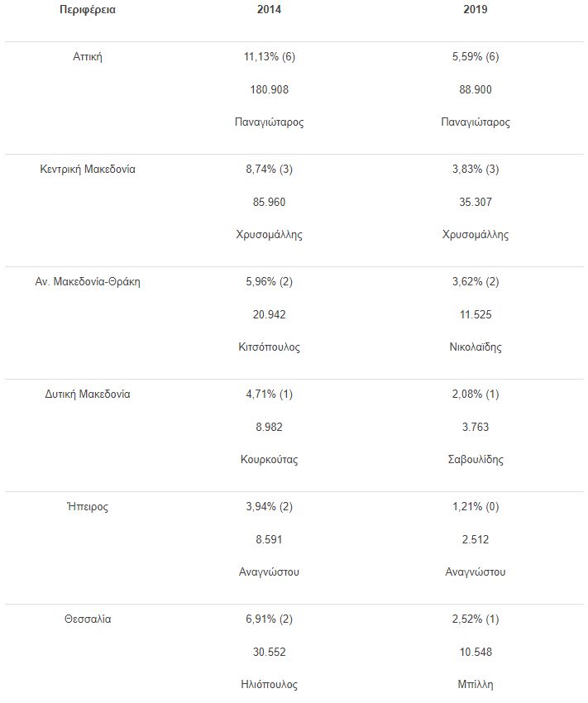Select the name Κουρκούτας
Viewport: 588px width, 703px height.
(269, 460)
